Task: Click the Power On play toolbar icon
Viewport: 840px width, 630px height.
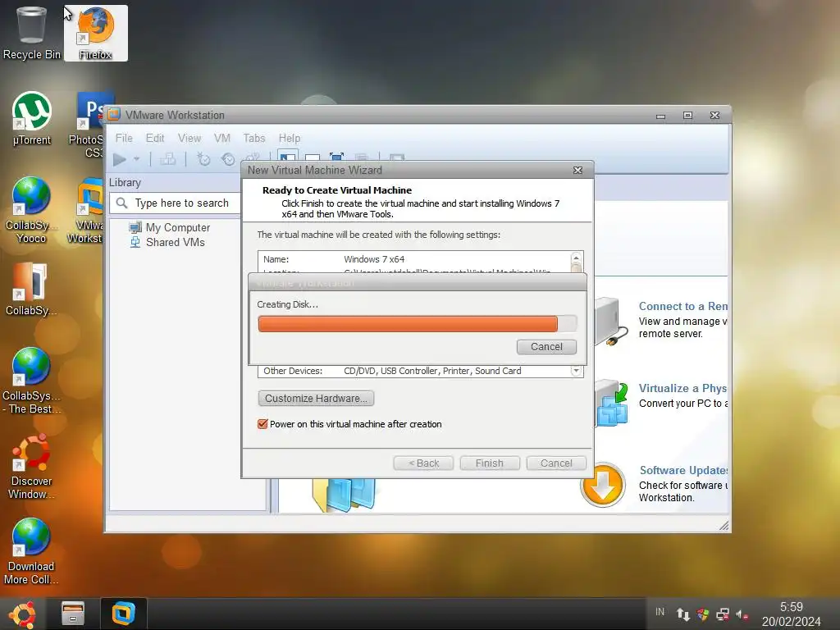Action: (x=120, y=159)
